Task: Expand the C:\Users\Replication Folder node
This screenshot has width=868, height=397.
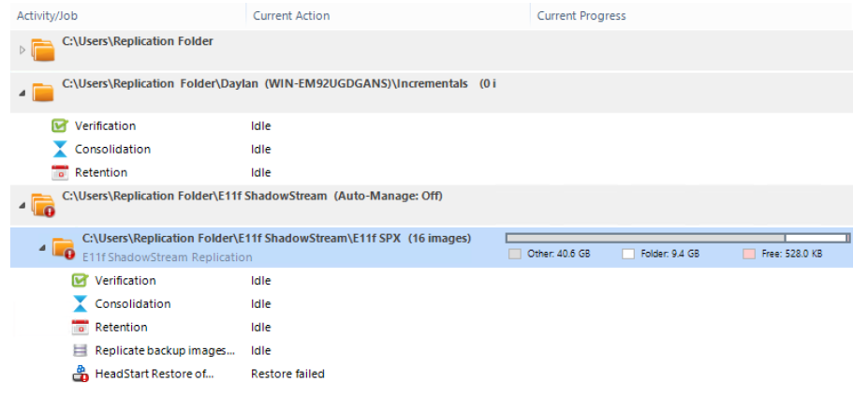Action: [x=22, y=50]
